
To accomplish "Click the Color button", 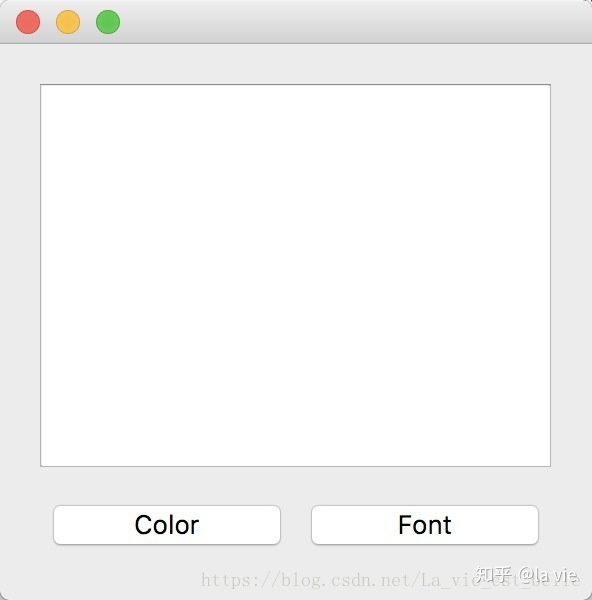I will [167, 525].
